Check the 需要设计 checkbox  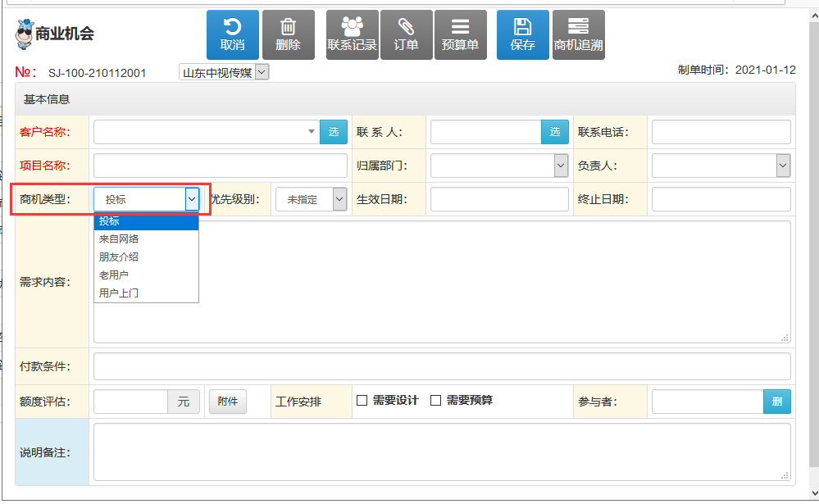click(x=362, y=401)
